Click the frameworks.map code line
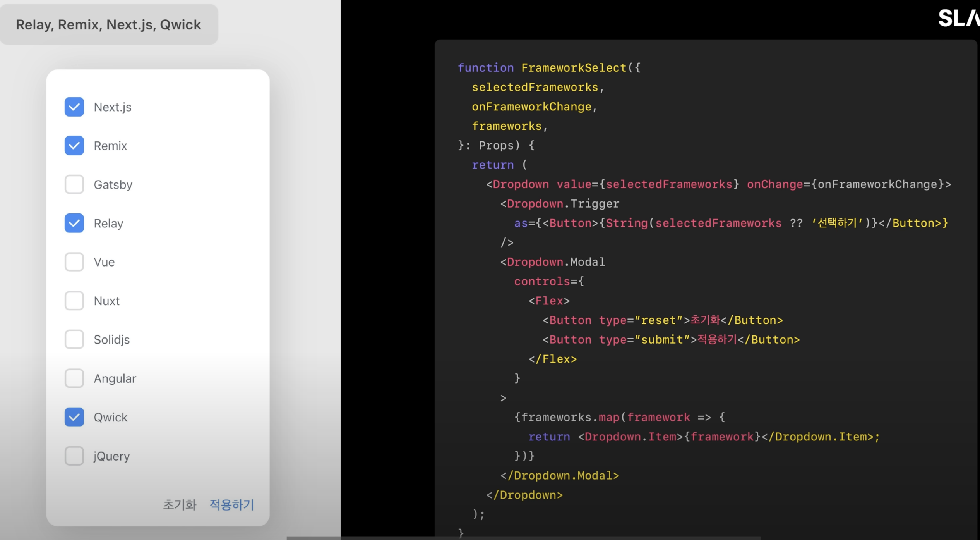 (x=620, y=417)
